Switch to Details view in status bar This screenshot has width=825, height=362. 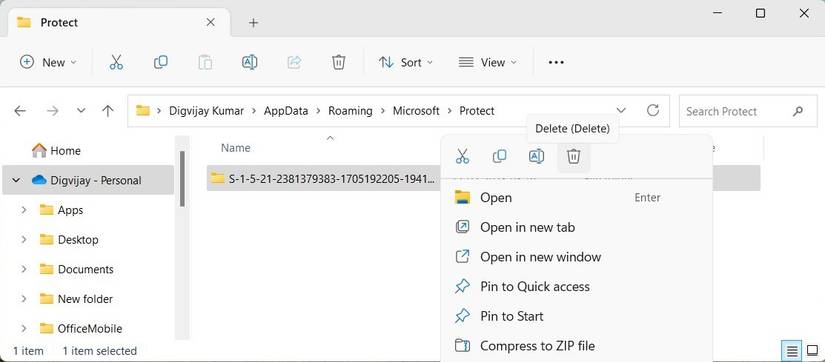[x=791, y=350]
